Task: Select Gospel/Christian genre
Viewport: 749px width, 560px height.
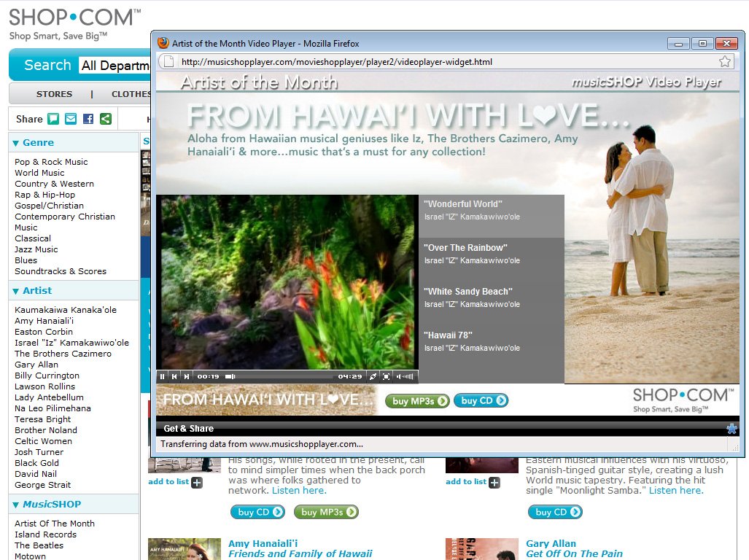Action: (49, 206)
